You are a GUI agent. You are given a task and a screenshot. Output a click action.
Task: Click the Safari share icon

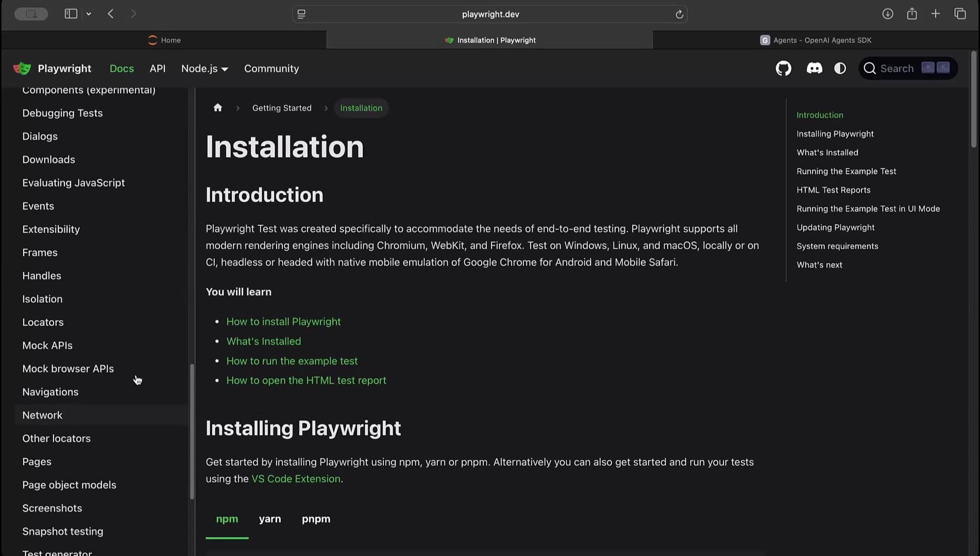[911, 14]
